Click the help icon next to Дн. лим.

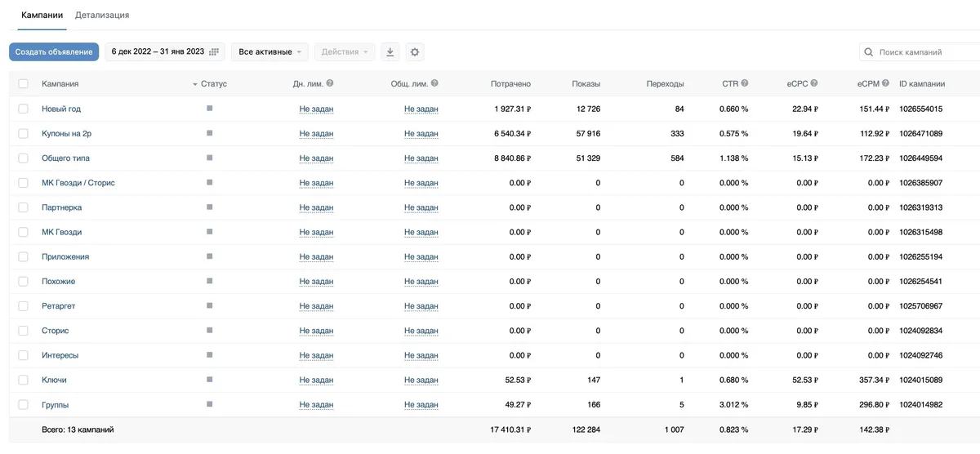tap(330, 83)
